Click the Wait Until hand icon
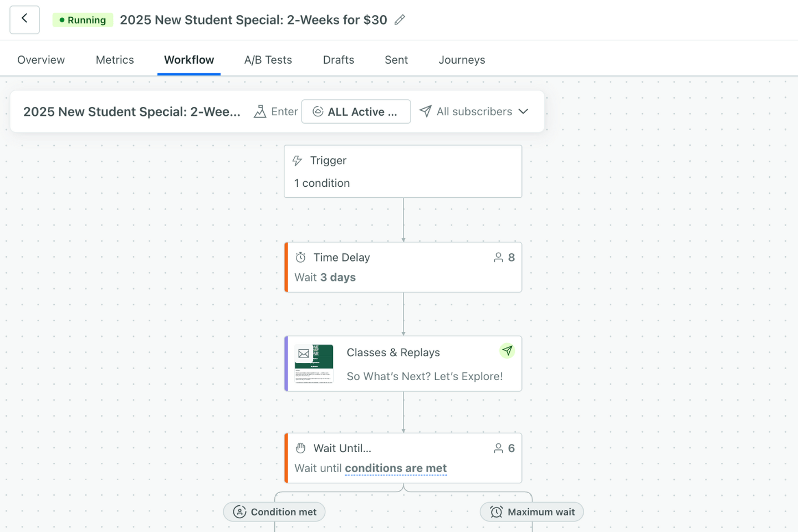Image resolution: width=798 pixels, height=532 pixels. [300, 448]
